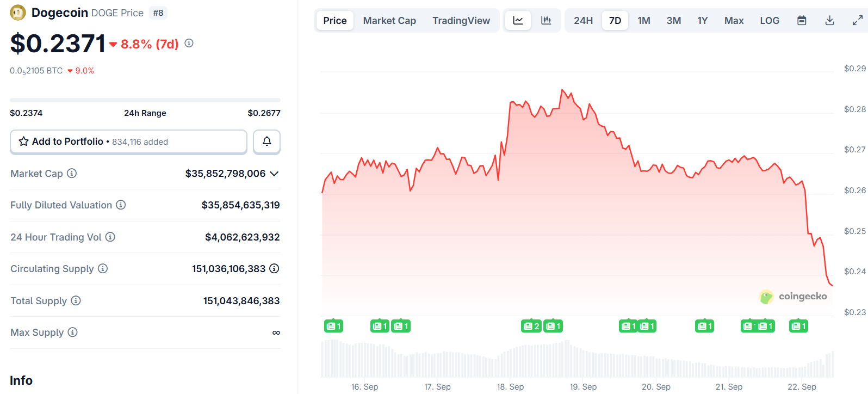Open the 24 Hour Trading Vol info icon
This screenshot has width=868, height=394.
[110, 237]
